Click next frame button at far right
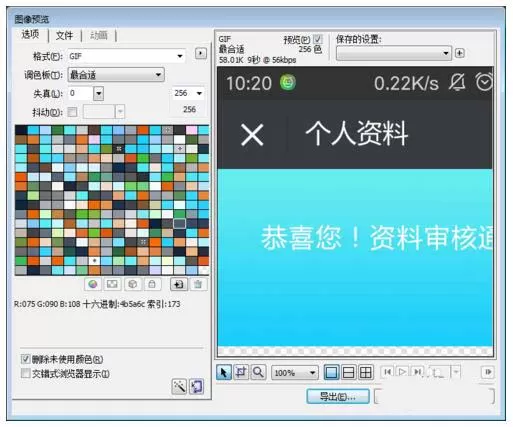 (488, 372)
